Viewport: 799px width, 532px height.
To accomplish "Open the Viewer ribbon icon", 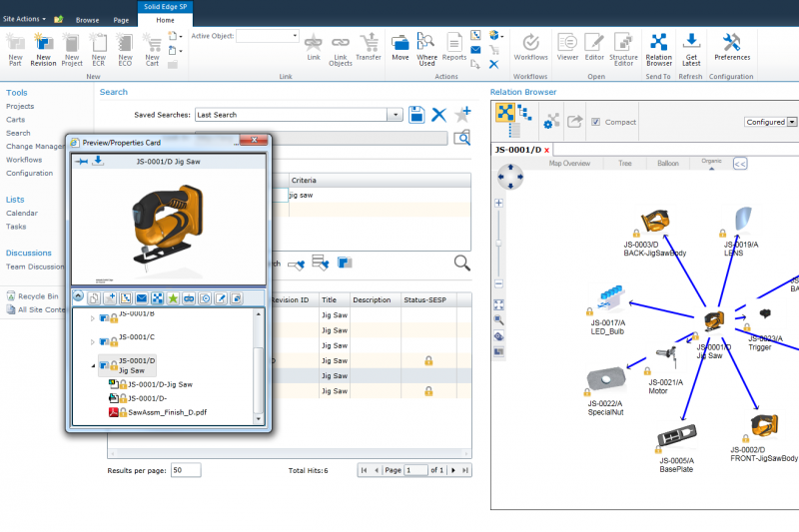I will [x=567, y=47].
